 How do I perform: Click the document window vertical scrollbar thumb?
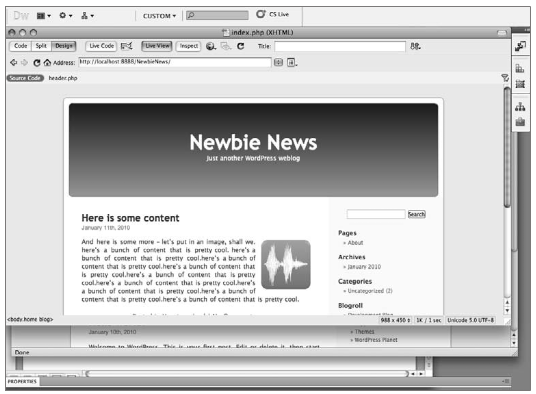tap(507, 147)
